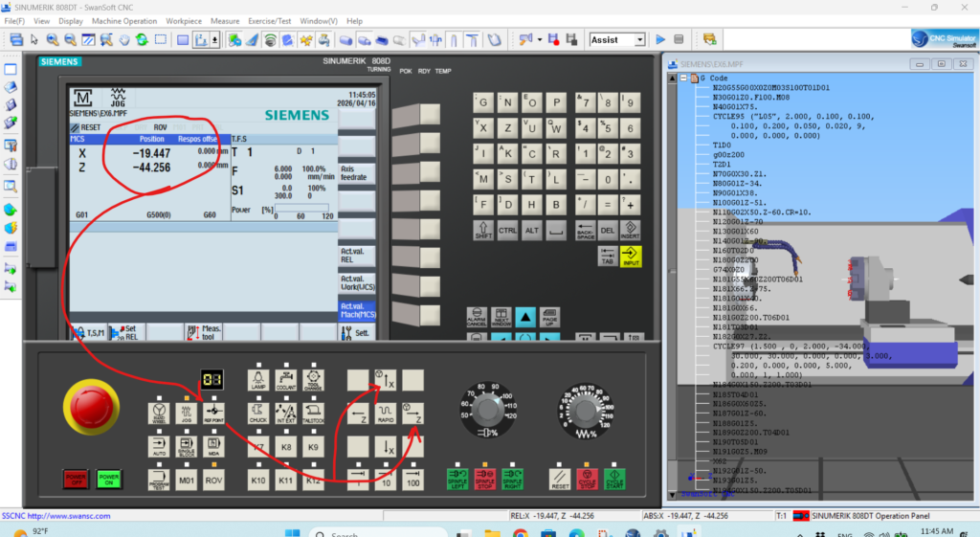This screenshot has height=537, width=980.
Task: Click the green POWER ON button
Action: 109,479
